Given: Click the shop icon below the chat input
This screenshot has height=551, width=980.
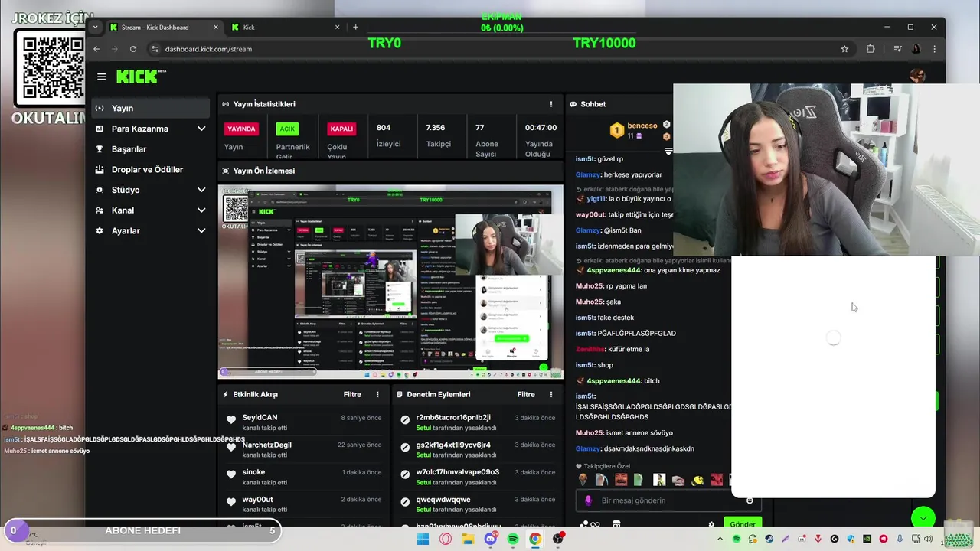Looking at the screenshot, I should tap(616, 525).
